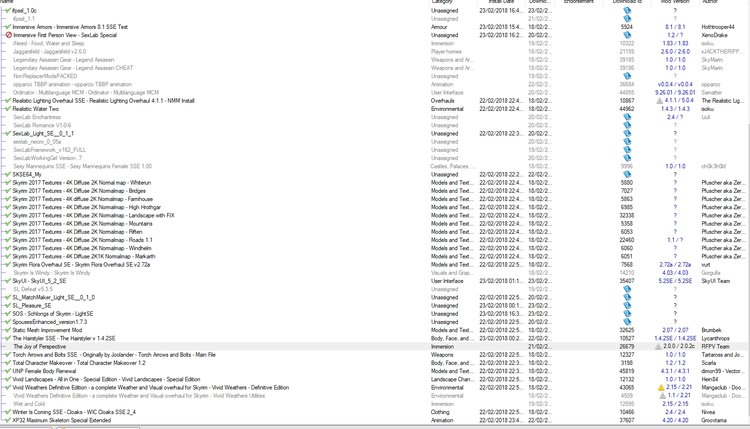Image resolution: width=750 pixels, height=429 pixels.
Task: Click the green checkmark for The Hairstyler SSE
Action: 8,338
